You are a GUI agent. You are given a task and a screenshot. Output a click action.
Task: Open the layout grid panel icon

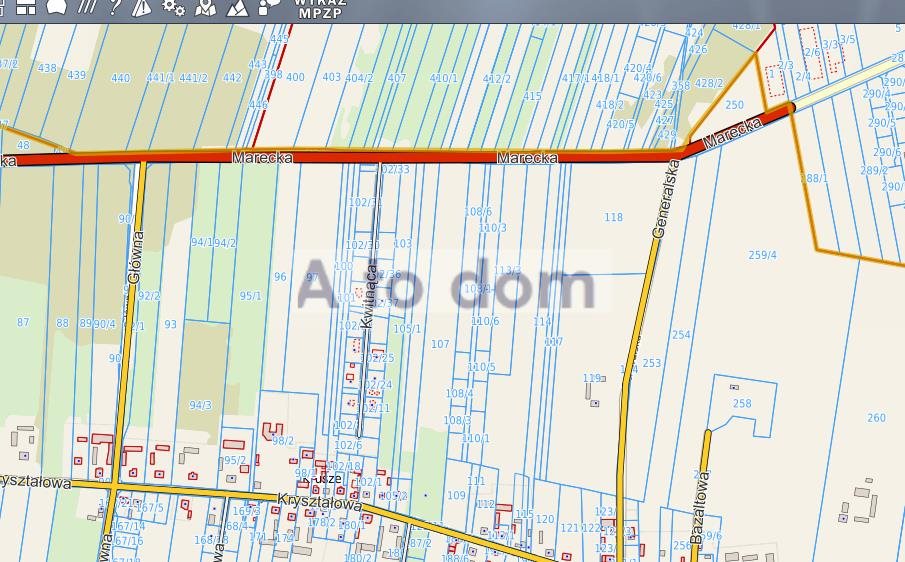pyautogui.click(x=27, y=6)
